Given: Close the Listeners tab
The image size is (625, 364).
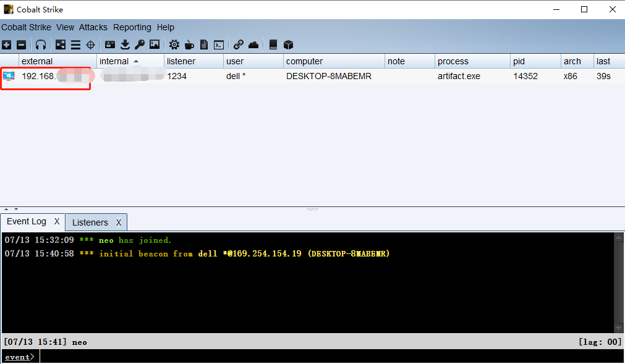Looking at the screenshot, I should pos(118,222).
